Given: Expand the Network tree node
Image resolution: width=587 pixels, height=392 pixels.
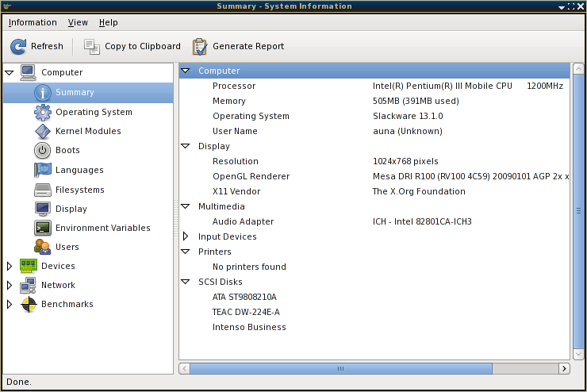Looking at the screenshot, I should pyautogui.click(x=10, y=286).
